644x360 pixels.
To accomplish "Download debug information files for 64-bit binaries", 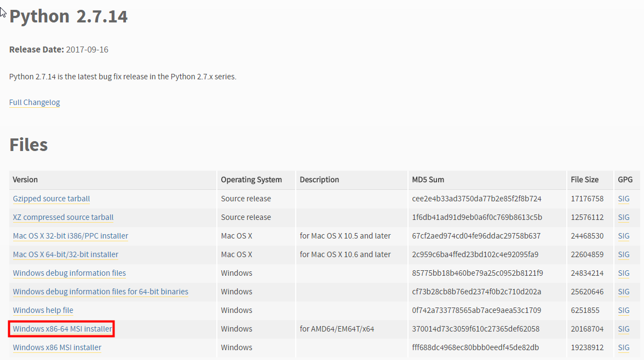I will tap(100, 292).
